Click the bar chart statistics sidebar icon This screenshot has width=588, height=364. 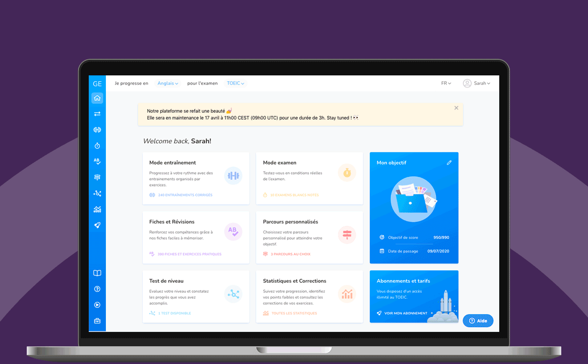pyautogui.click(x=97, y=209)
